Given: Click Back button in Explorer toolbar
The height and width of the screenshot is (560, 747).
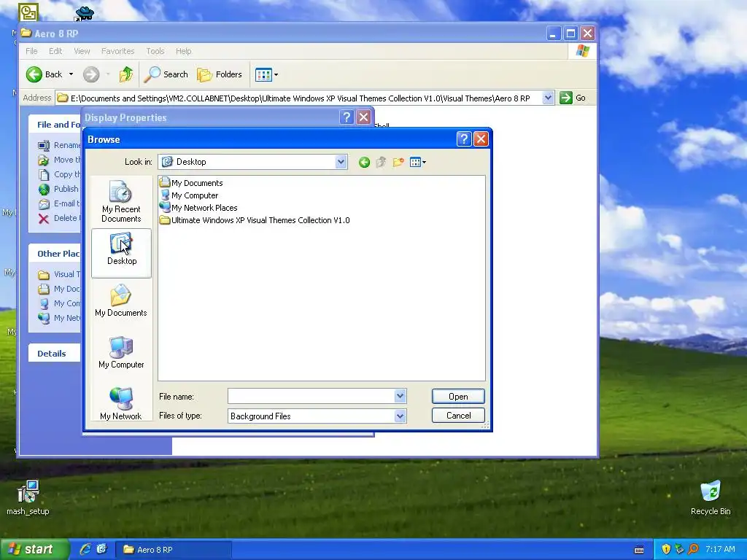Looking at the screenshot, I should (44, 74).
